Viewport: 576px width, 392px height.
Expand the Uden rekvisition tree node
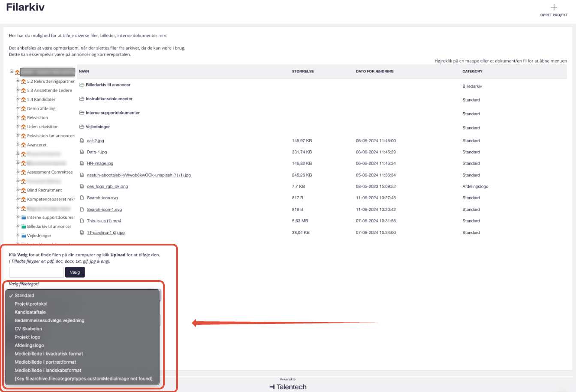pyautogui.click(x=18, y=126)
